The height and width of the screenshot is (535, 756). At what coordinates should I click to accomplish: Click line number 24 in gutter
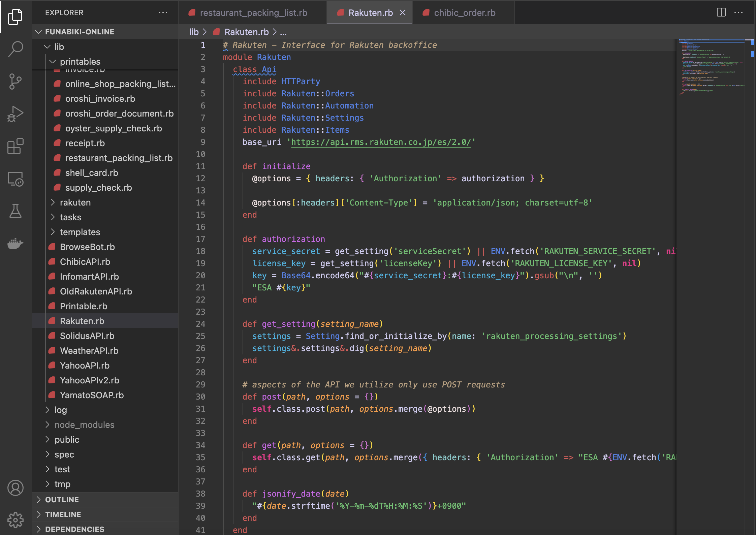pyautogui.click(x=200, y=324)
